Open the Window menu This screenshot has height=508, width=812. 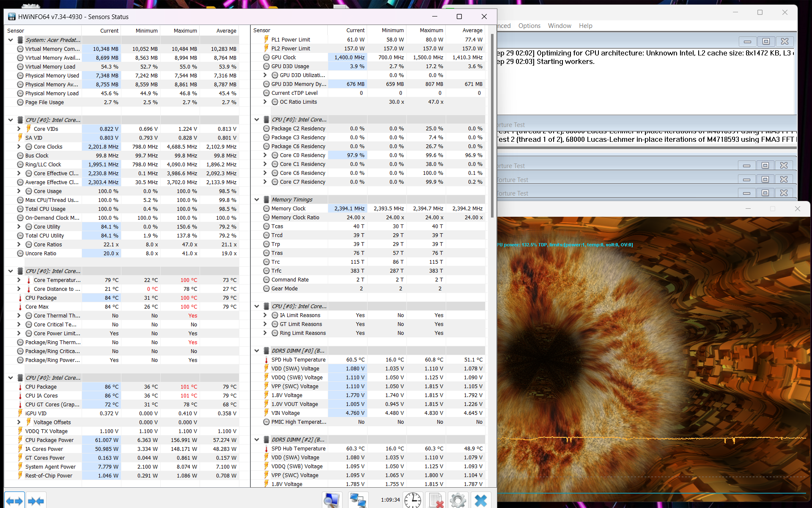coord(559,26)
